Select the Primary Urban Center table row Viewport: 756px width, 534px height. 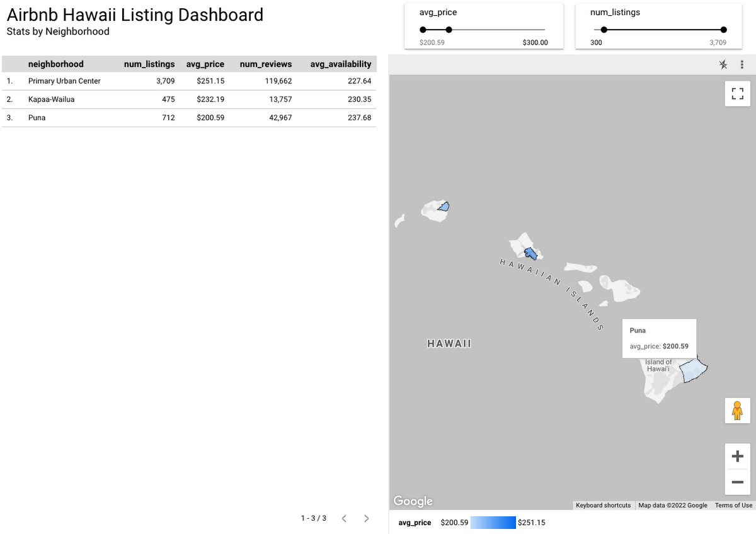tap(189, 81)
